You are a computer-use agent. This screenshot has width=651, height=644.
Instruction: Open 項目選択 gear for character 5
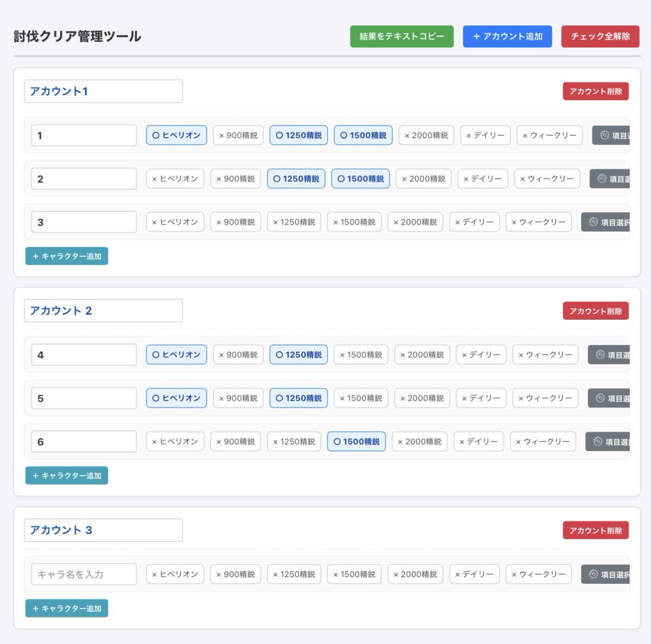tap(609, 398)
